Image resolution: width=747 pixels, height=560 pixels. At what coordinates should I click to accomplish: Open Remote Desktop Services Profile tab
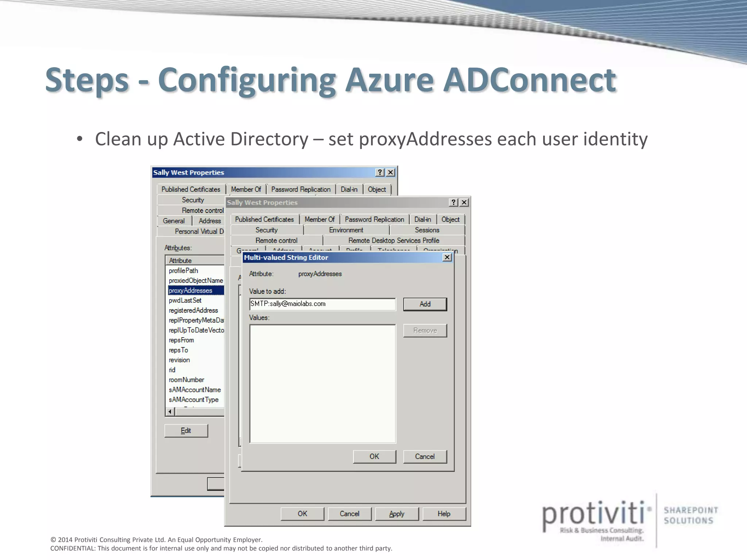pyautogui.click(x=394, y=241)
